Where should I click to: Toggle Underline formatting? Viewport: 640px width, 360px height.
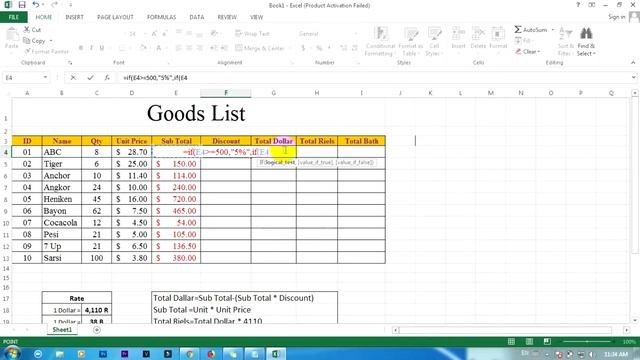pyautogui.click(x=102, y=48)
